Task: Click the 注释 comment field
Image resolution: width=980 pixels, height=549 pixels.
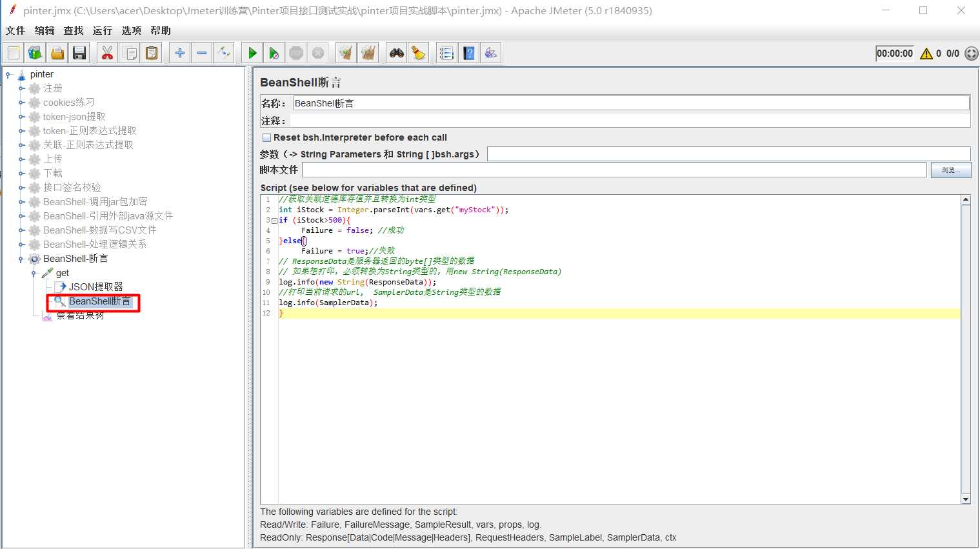Action: pyautogui.click(x=630, y=121)
